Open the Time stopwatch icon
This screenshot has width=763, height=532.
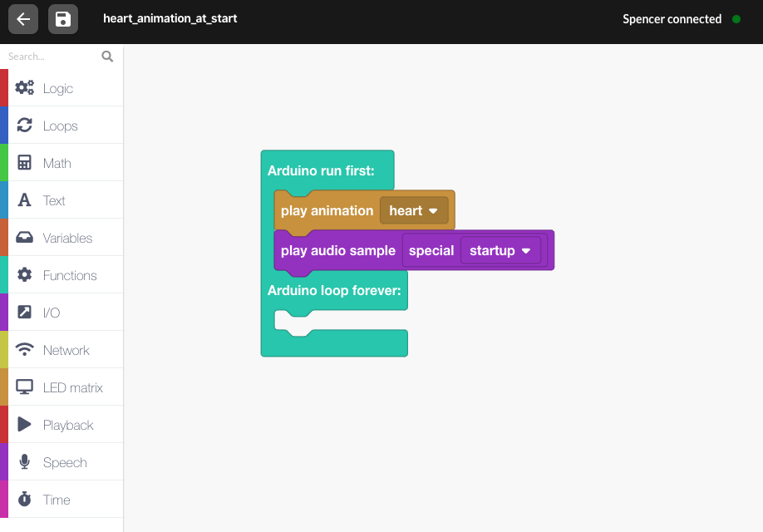point(24,499)
